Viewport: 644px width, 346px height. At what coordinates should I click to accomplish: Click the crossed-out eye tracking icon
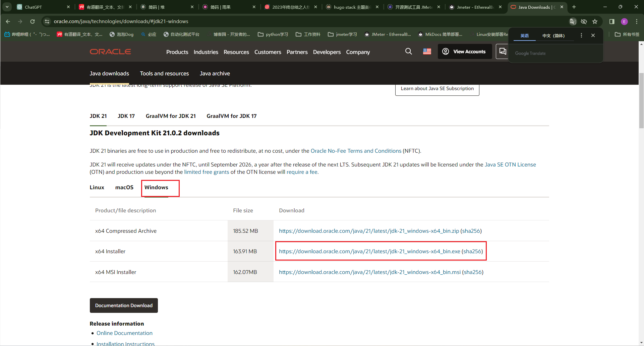coord(584,21)
